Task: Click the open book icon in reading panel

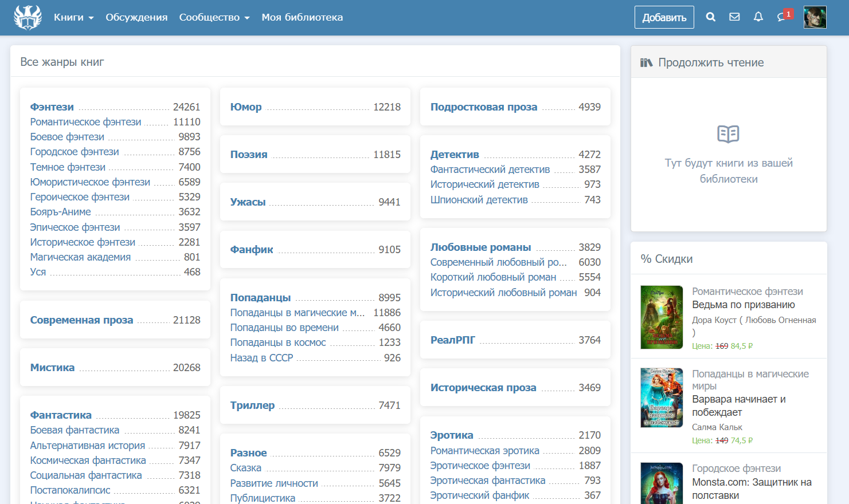Action: (729, 134)
